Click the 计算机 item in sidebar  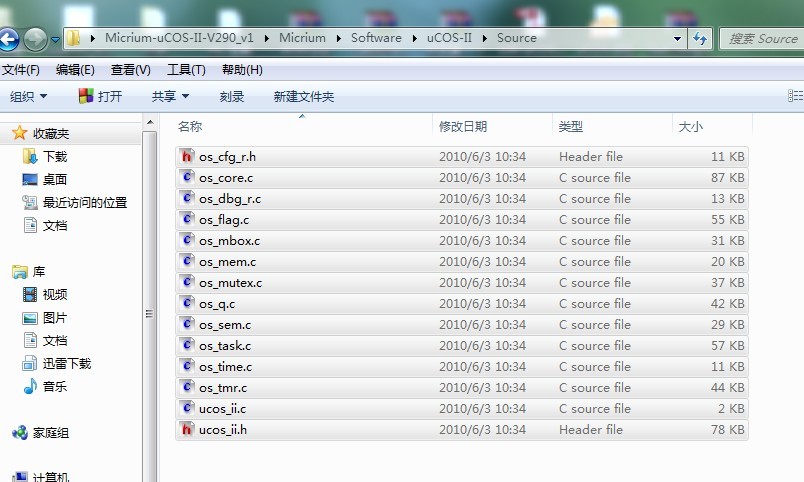(x=50, y=477)
